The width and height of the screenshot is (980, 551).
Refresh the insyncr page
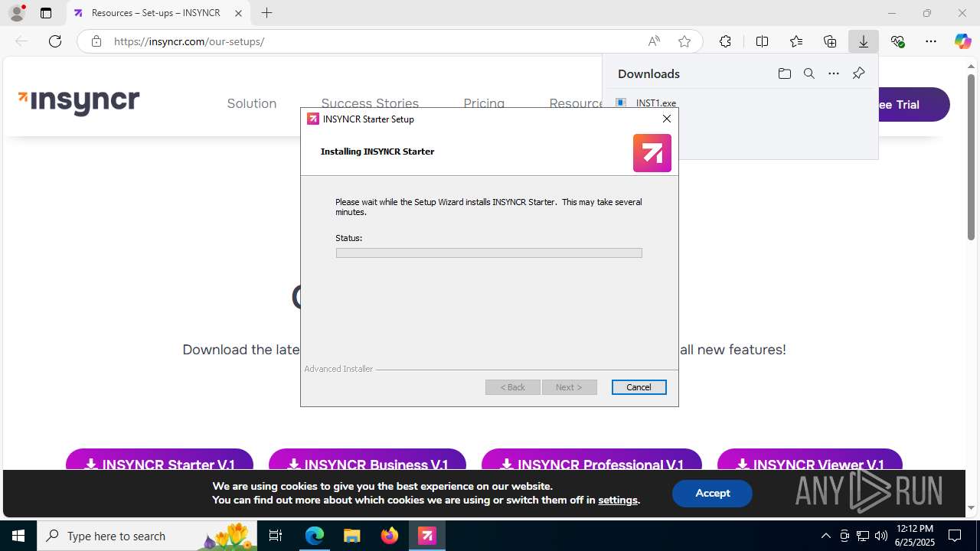(55, 41)
